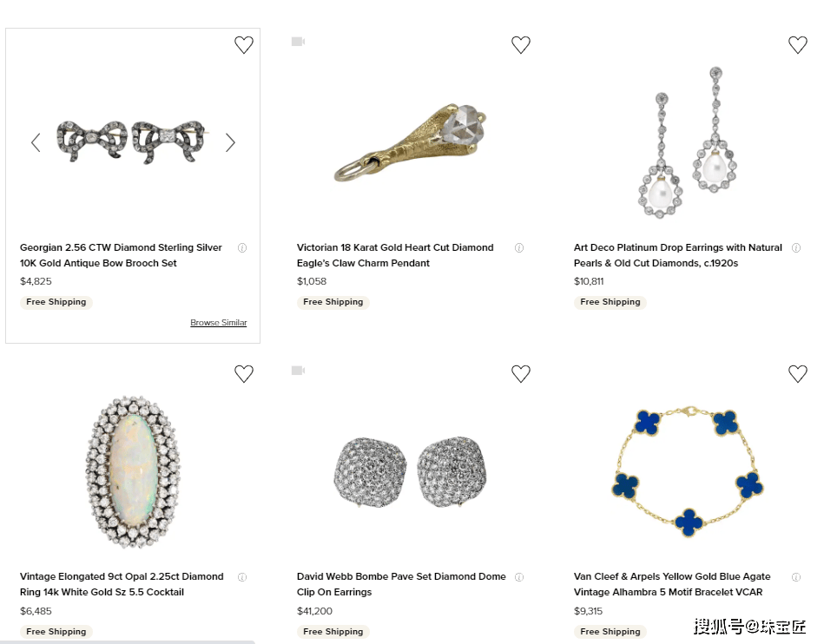Play video for Eagle's Claw Charm Pendant
This screenshot has height=644, width=824.
pyautogui.click(x=298, y=42)
